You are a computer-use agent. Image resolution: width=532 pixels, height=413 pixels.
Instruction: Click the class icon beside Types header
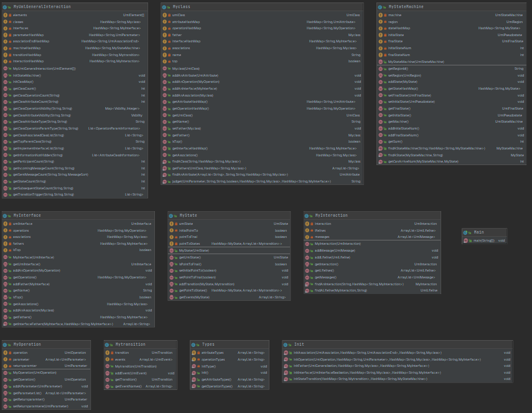[x=193, y=344]
